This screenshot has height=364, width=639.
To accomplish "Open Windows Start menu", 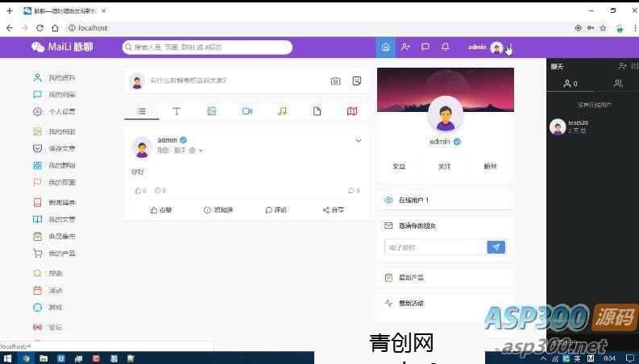I will [8, 358].
